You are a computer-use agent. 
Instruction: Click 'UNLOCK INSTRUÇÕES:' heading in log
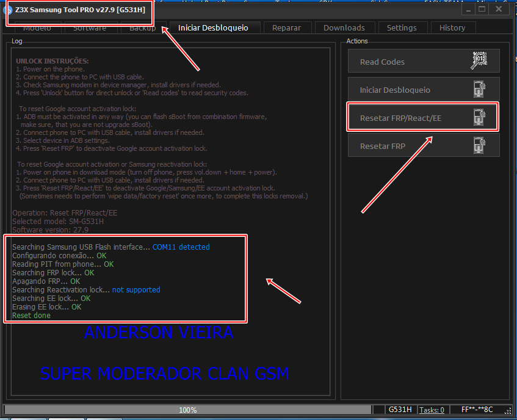tap(52, 61)
